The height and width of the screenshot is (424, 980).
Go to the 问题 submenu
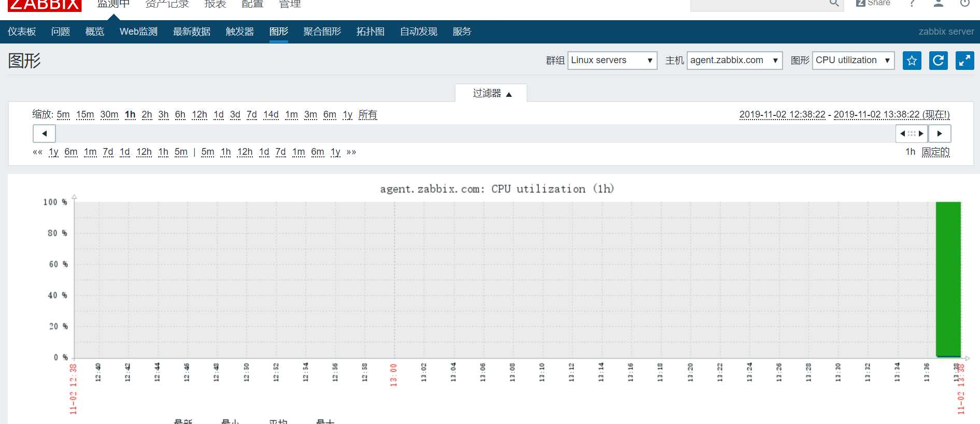[x=61, y=32]
